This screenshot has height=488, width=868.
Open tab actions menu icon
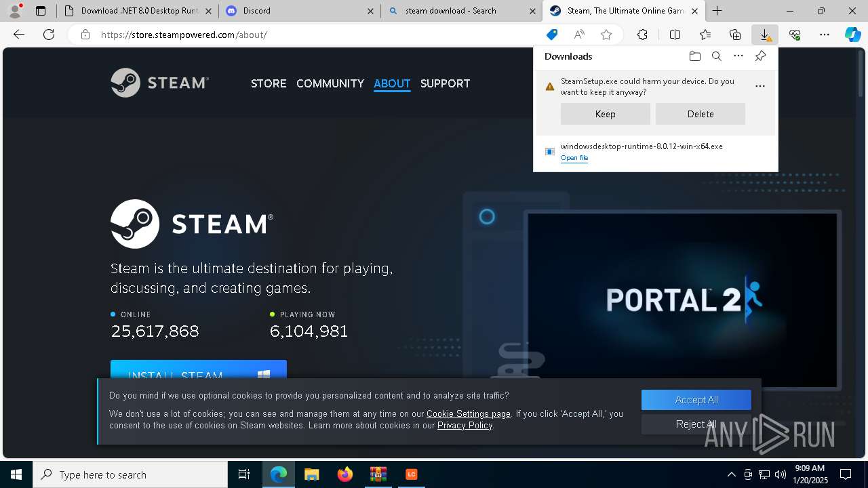click(41, 11)
